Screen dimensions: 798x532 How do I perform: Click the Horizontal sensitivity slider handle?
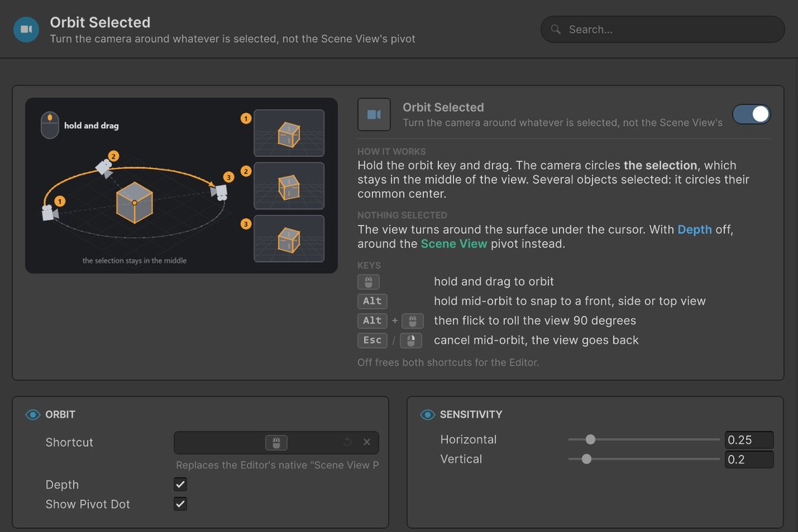[591, 439]
